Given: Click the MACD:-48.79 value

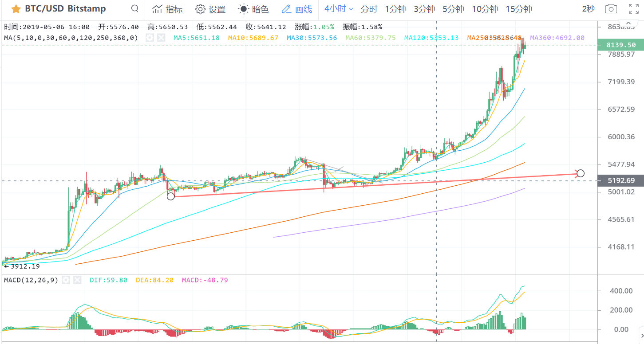Looking at the screenshot, I should coord(205,280).
